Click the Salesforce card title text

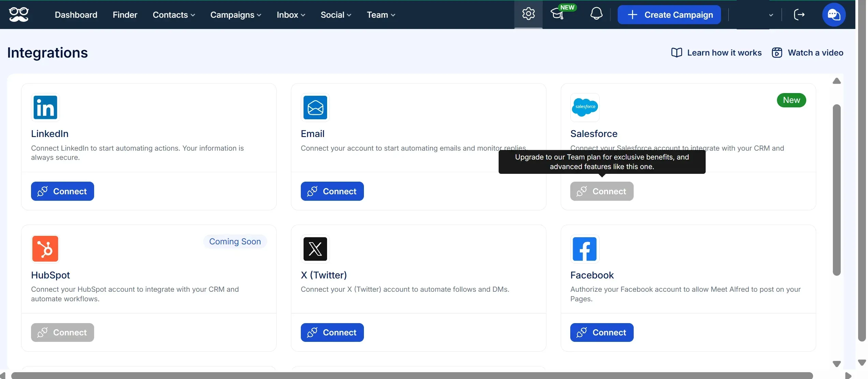[x=594, y=134]
